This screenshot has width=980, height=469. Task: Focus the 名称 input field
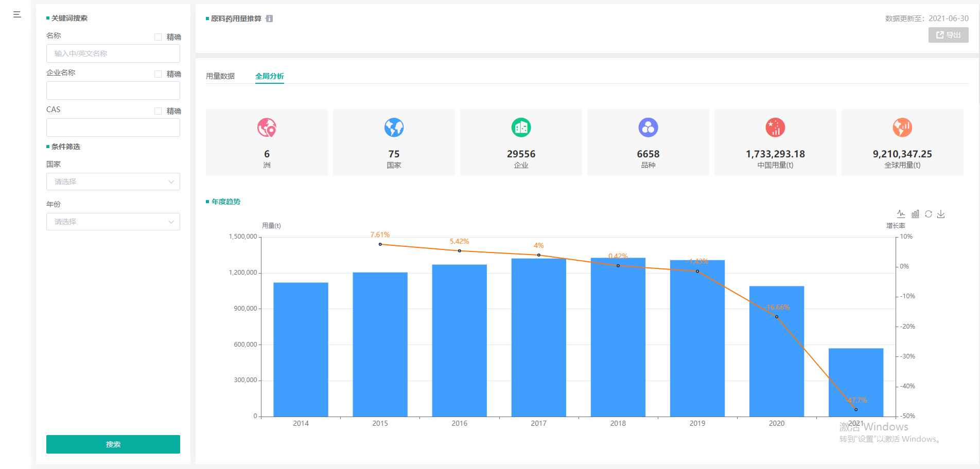pos(113,53)
